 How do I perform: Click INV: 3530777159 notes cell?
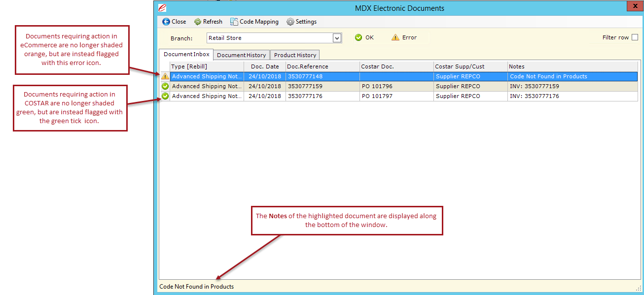pos(573,86)
